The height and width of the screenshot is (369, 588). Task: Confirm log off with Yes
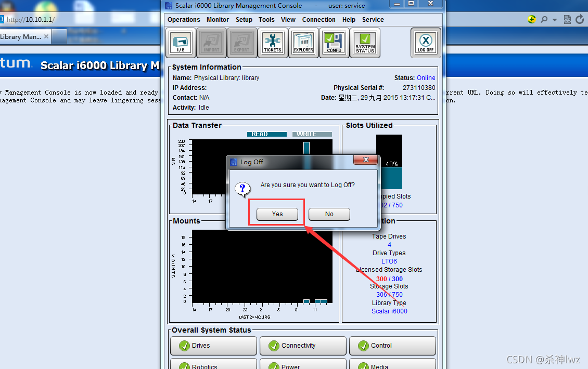[x=277, y=214]
